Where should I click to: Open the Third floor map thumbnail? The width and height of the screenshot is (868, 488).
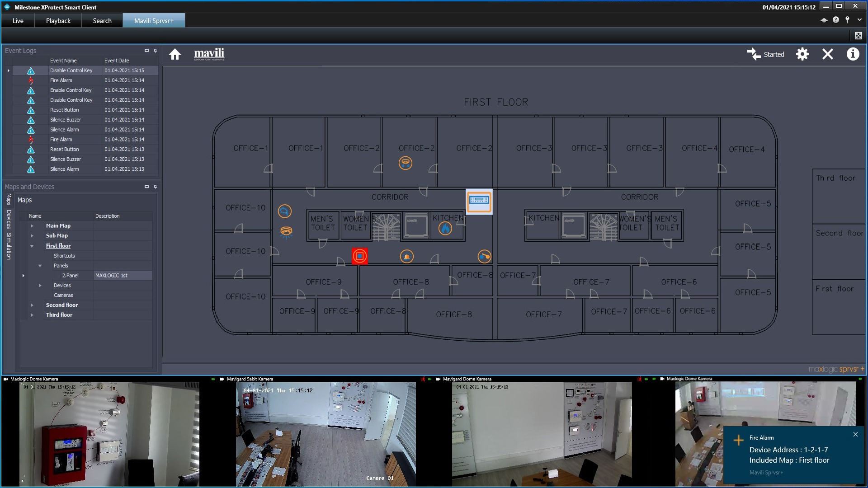coord(839,196)
